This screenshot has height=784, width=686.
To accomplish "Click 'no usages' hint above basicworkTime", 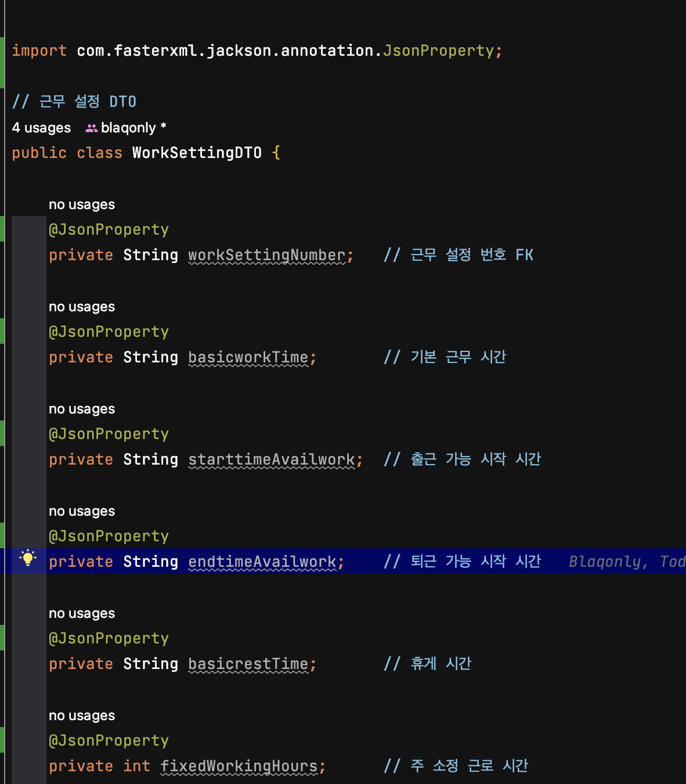I will (82, 307).
